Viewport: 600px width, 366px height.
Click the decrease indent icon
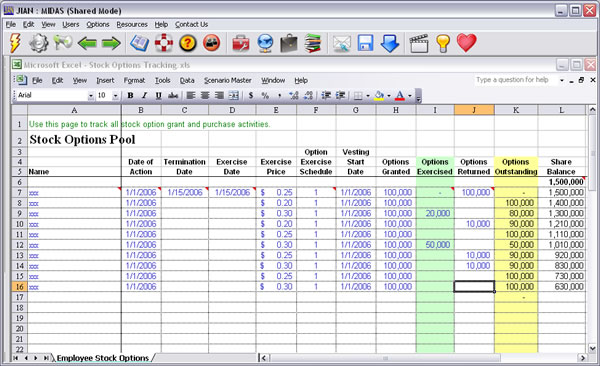click(x=326, y=95)
